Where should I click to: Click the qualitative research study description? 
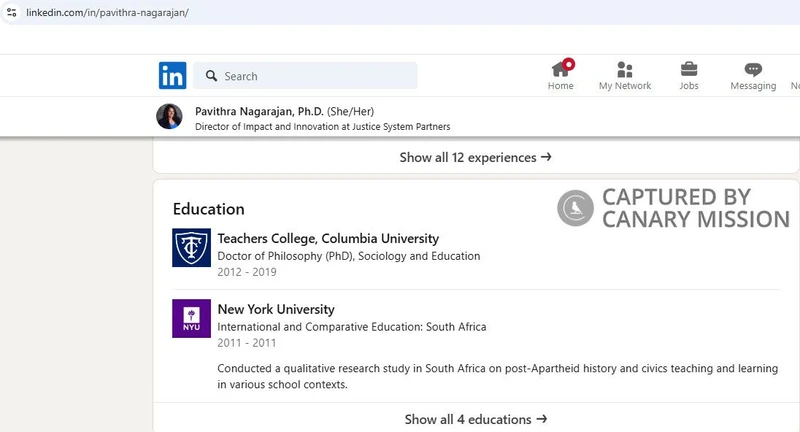pos(497,376)
